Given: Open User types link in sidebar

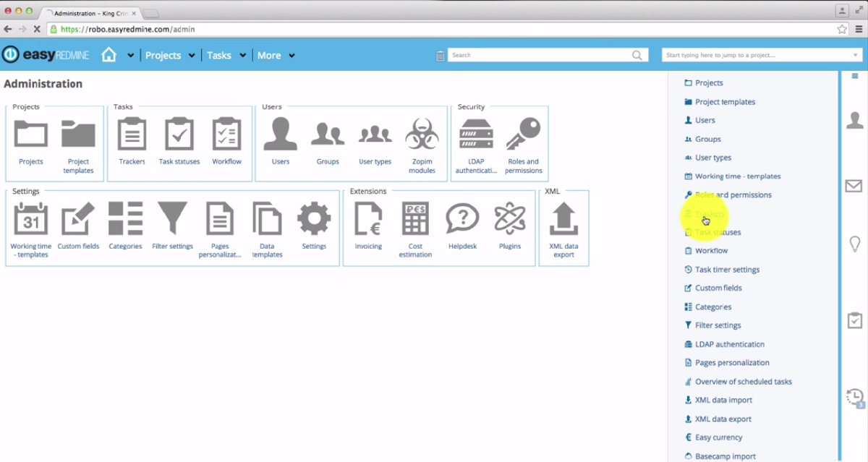Looking at the screenshot, I should (712, 158).
